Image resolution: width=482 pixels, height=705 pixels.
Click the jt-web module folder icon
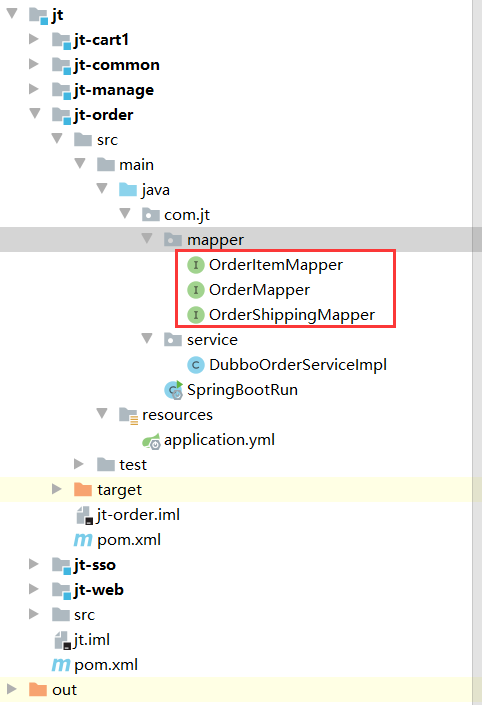61,590
